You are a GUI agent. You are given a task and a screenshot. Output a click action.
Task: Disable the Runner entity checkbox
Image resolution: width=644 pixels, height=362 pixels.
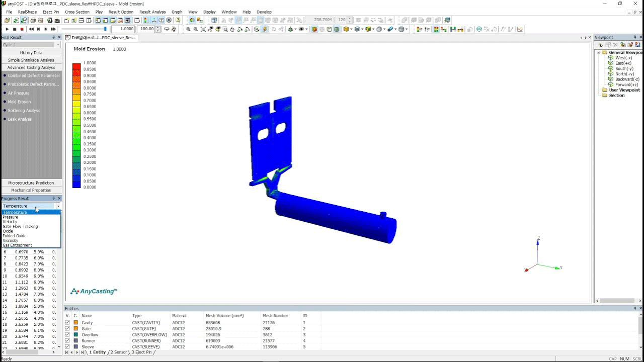point(67,341)
